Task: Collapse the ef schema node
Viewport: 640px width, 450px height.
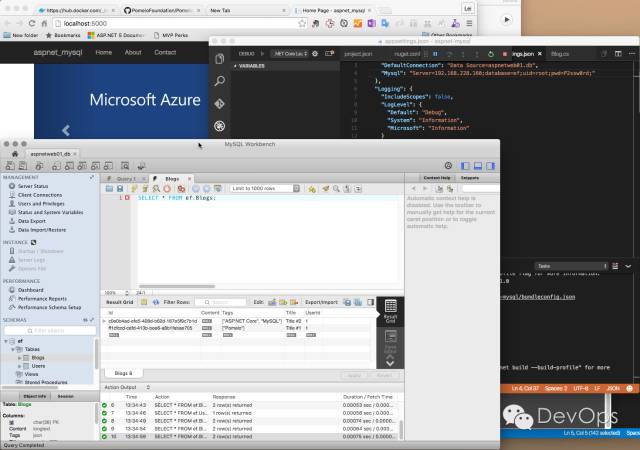Action: 6,341
